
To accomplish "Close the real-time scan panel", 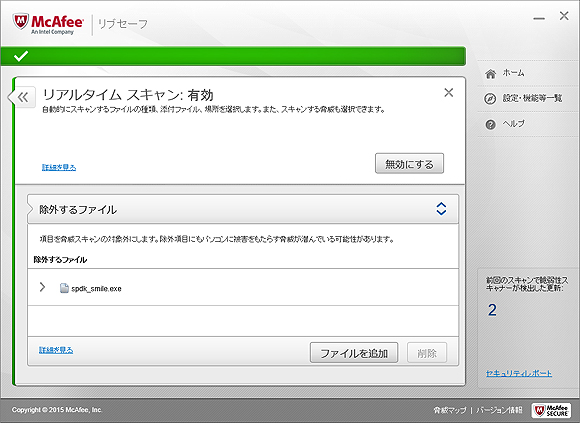I will pos(449,92).
